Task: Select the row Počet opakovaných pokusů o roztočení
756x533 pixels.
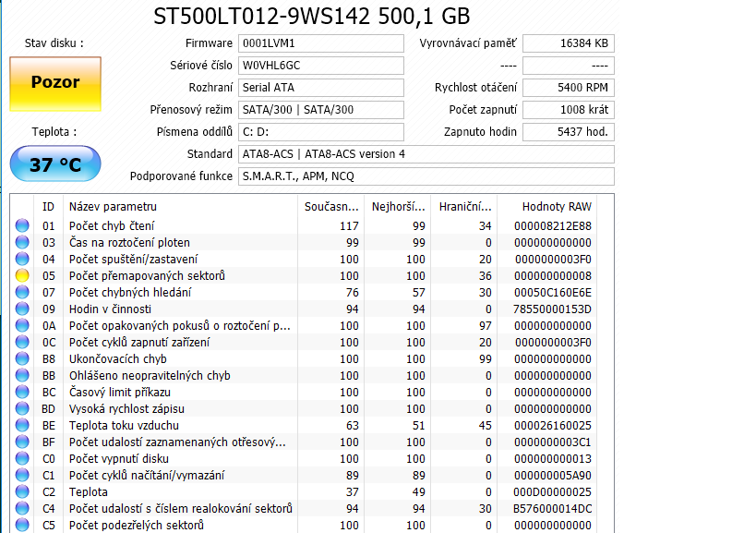Action: (306, 325)
